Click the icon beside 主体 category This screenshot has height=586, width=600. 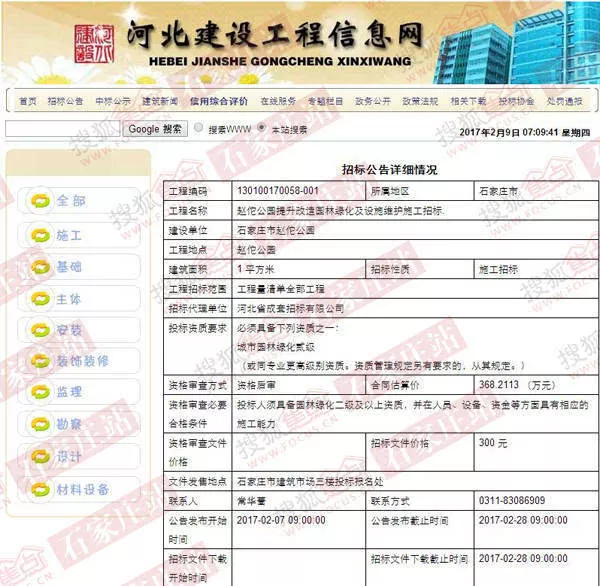(x=41, y=299)
